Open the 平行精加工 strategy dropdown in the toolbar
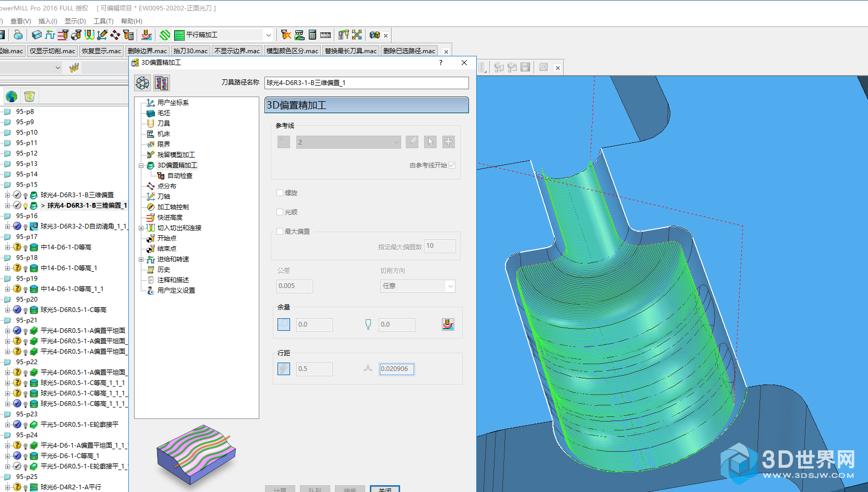 268,35
